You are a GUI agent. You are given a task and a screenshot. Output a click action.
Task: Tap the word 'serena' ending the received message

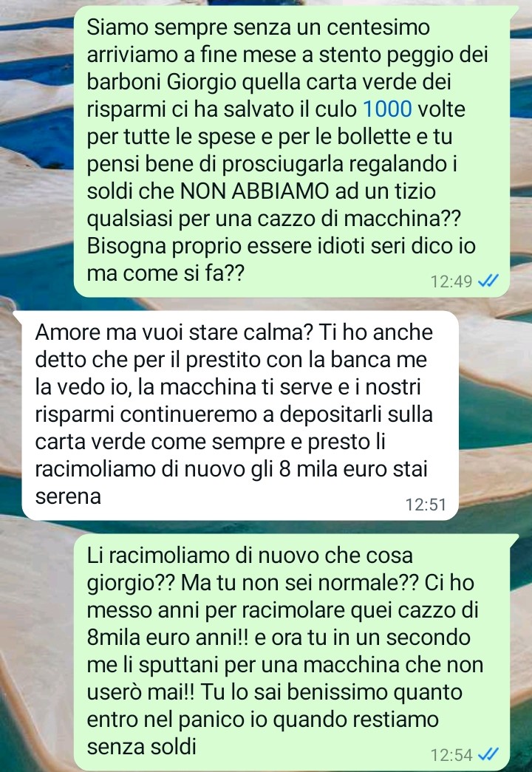click(x=68, y=496)
